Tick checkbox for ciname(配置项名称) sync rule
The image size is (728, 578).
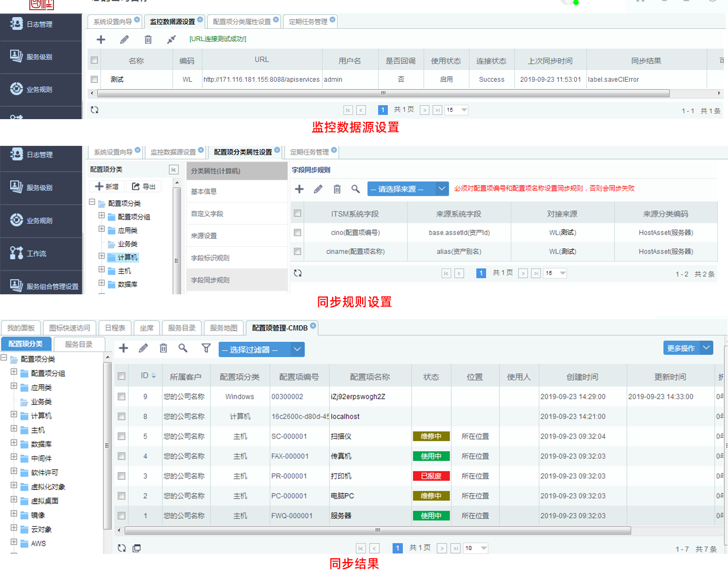pyautogui.click(x=298, y=252)
